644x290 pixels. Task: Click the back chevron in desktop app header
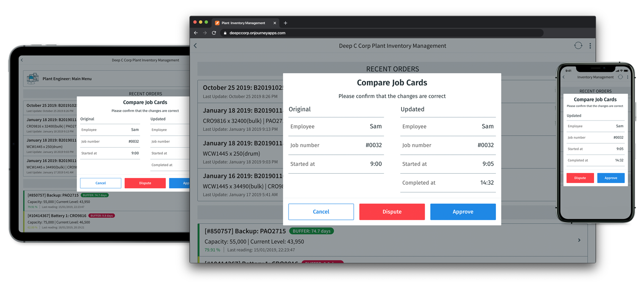(x=195, y=46)
